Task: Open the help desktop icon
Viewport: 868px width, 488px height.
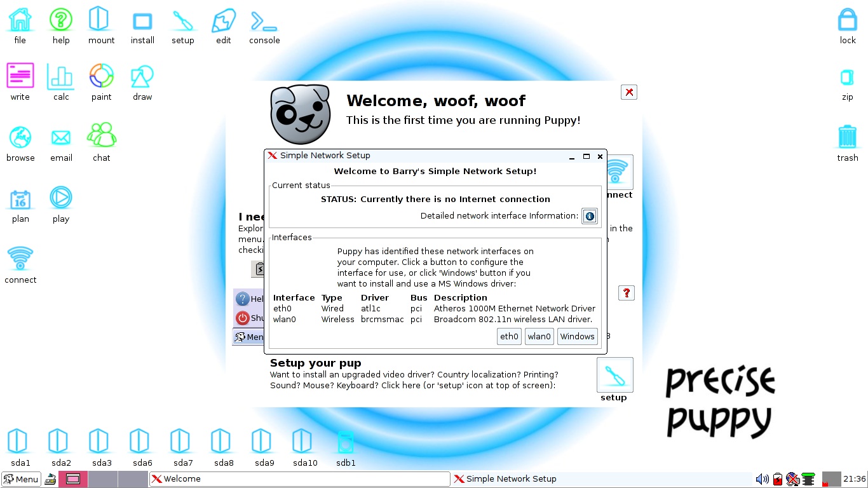Action: point(61,20)
